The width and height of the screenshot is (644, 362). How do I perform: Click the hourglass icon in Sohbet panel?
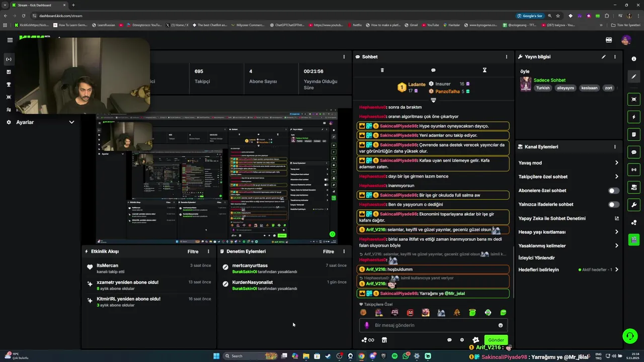point(485,70)
